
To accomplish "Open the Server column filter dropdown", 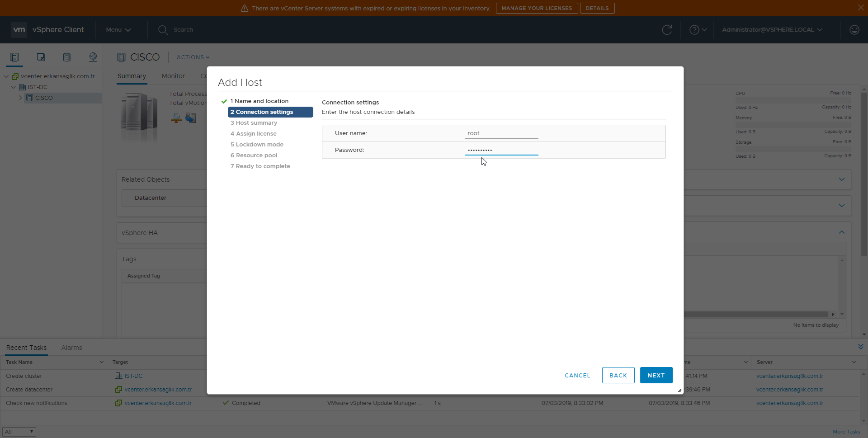I will pos(854,362).
